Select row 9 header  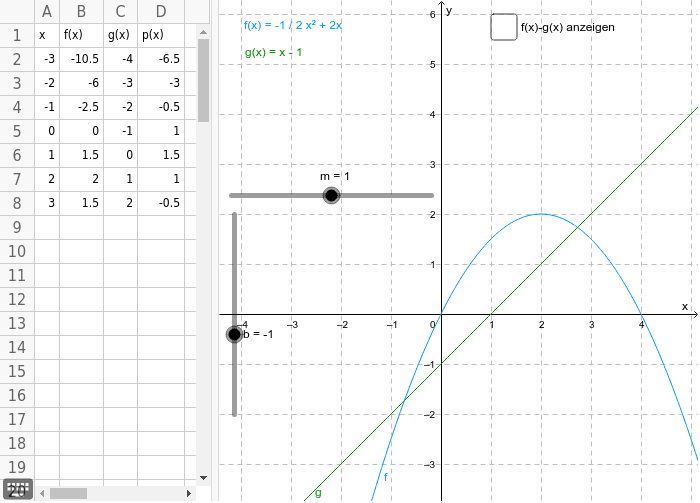coord(17,227)
